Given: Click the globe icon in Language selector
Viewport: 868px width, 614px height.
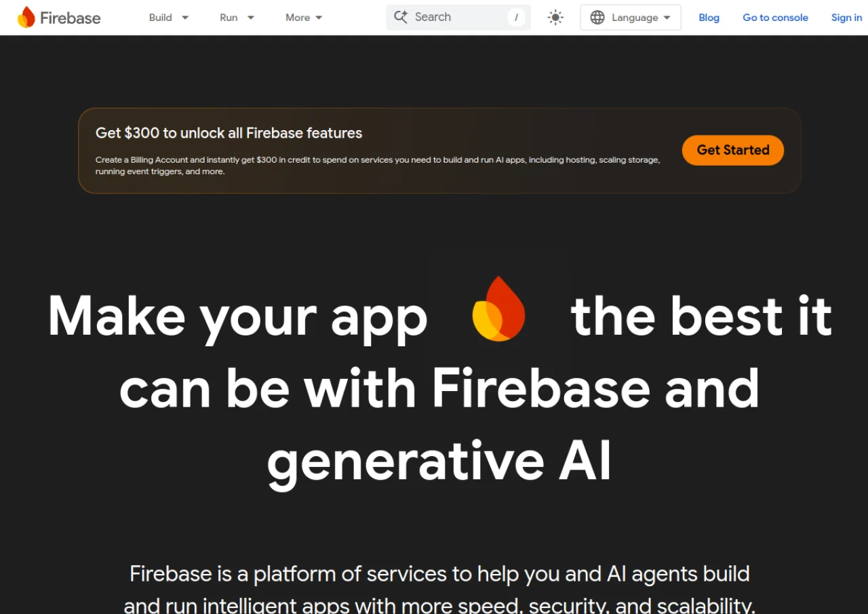Looking at the screenshot, I should point(597,18).
